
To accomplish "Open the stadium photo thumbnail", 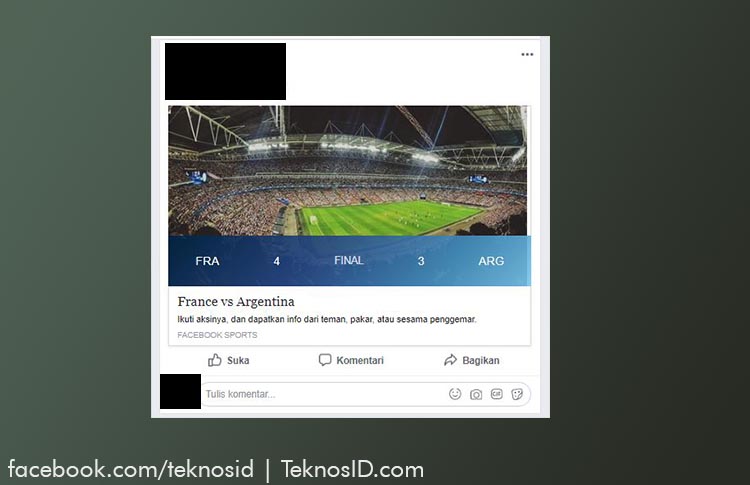I will click(x=348, y=171).
